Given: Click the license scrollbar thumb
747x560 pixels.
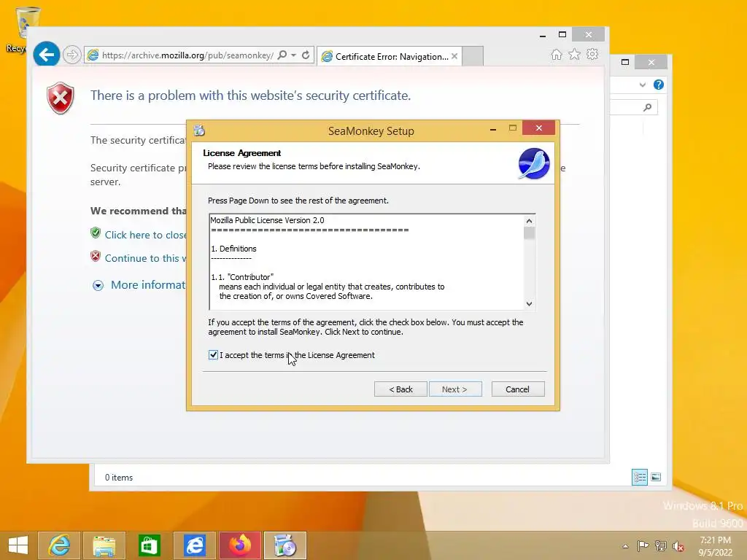Looking at the screenshot, I should click(529, 233).
